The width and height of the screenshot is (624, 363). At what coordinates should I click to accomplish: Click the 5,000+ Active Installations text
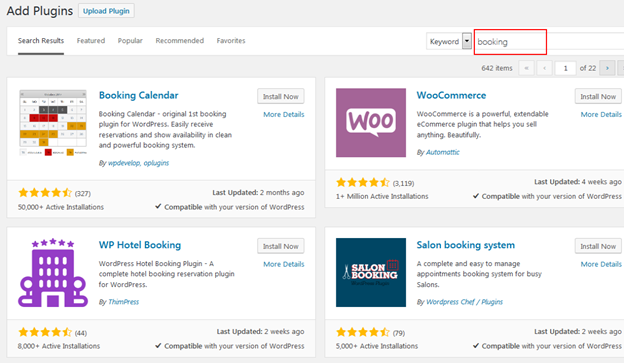376,346
